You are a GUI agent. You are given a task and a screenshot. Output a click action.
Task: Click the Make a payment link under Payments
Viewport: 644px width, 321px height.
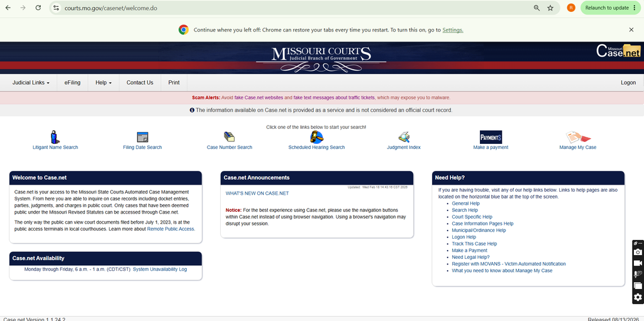point(491,148)
